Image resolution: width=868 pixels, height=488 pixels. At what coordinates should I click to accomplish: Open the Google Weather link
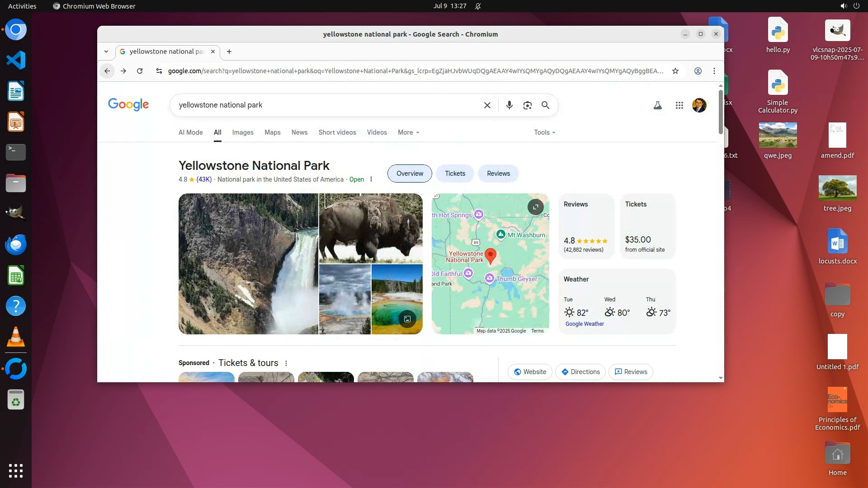(585, 324)
